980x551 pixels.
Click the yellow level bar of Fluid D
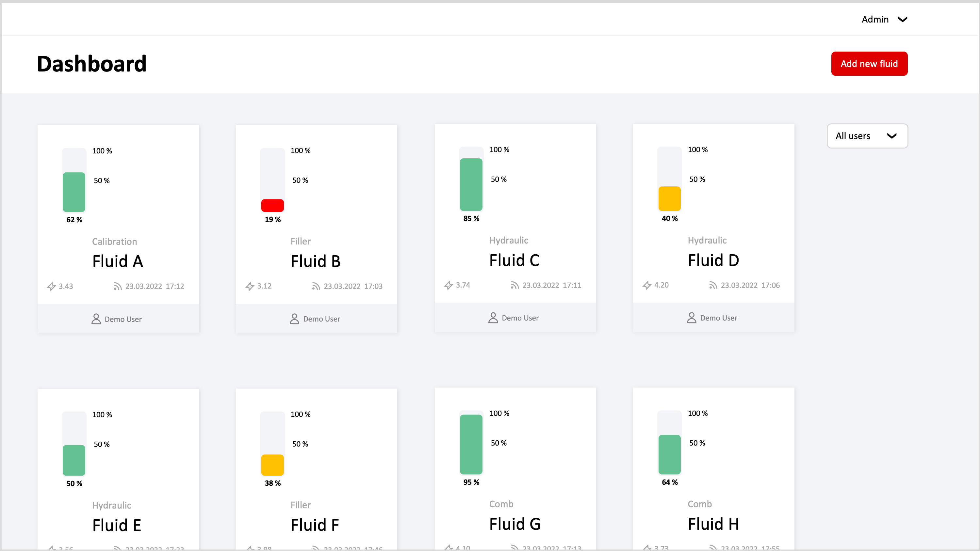pyautogui.click(x=669, y=198)
